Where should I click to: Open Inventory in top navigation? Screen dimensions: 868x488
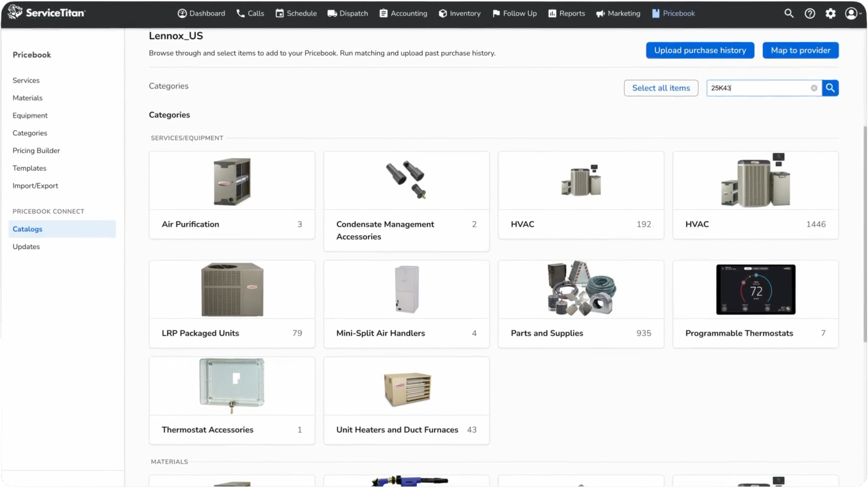459,14
